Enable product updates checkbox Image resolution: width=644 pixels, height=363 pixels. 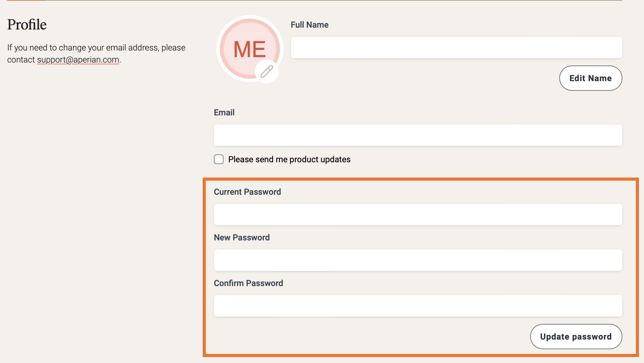click(219, 159)
